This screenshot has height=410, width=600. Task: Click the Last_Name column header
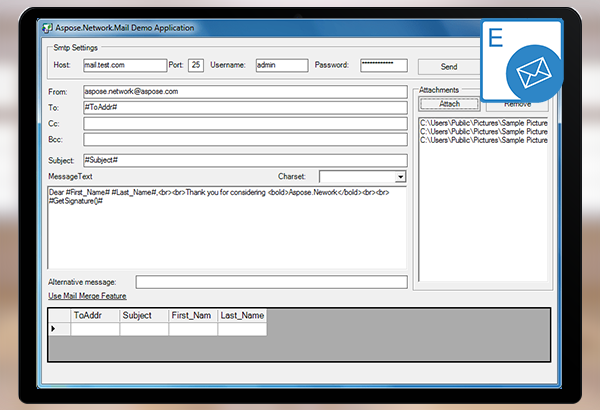tap(242, 315)
